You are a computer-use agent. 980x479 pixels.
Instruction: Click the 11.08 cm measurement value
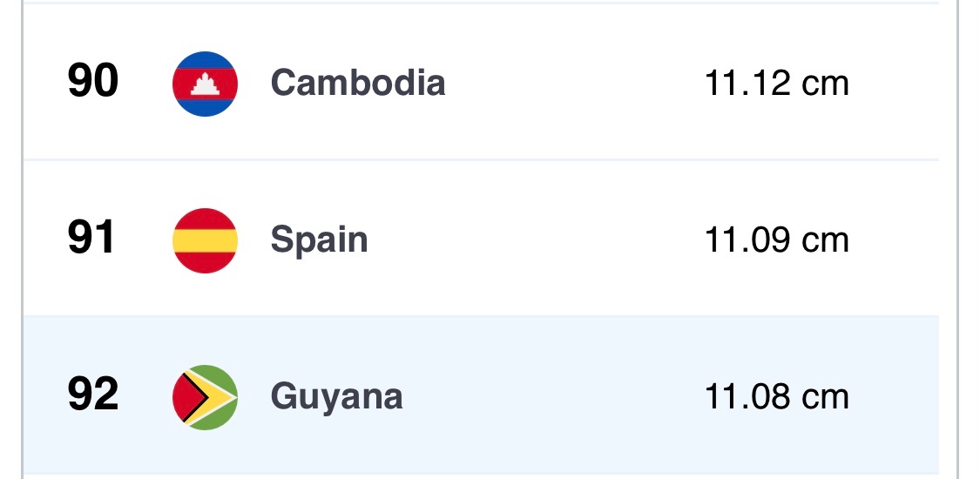point(776,397)
